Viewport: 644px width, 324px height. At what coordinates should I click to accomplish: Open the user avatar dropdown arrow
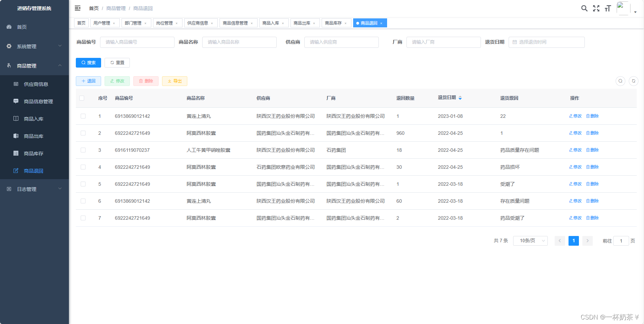tap(635, 12)
